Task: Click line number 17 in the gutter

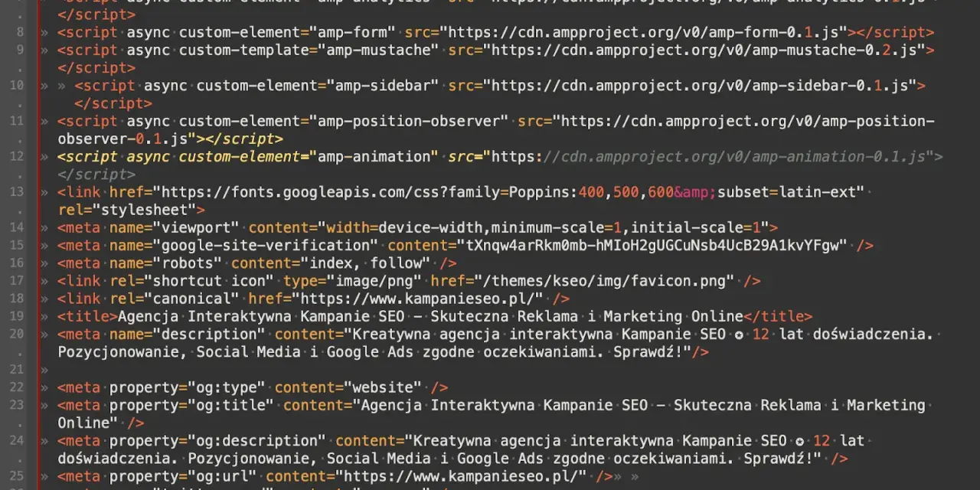Action: coord(16,280)
